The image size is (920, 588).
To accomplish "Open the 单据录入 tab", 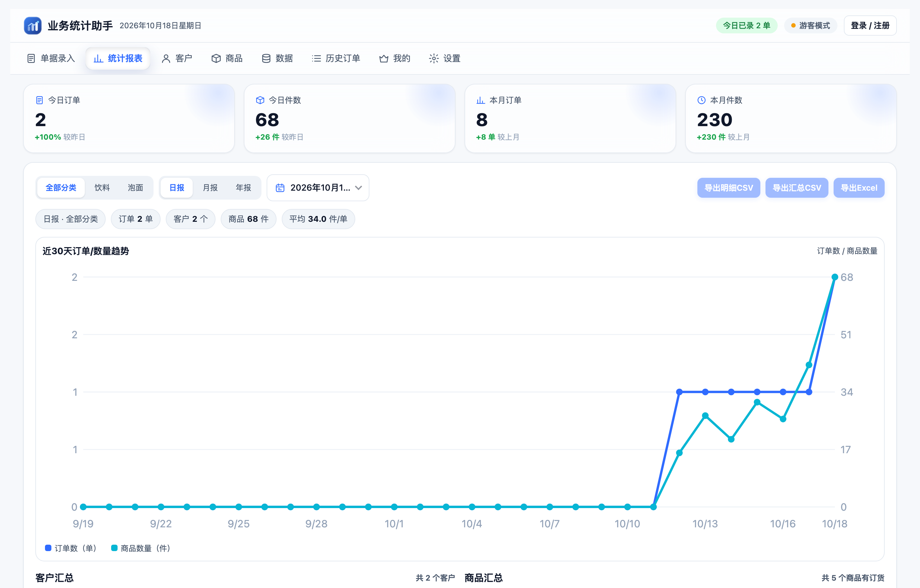I will point(51,58).
